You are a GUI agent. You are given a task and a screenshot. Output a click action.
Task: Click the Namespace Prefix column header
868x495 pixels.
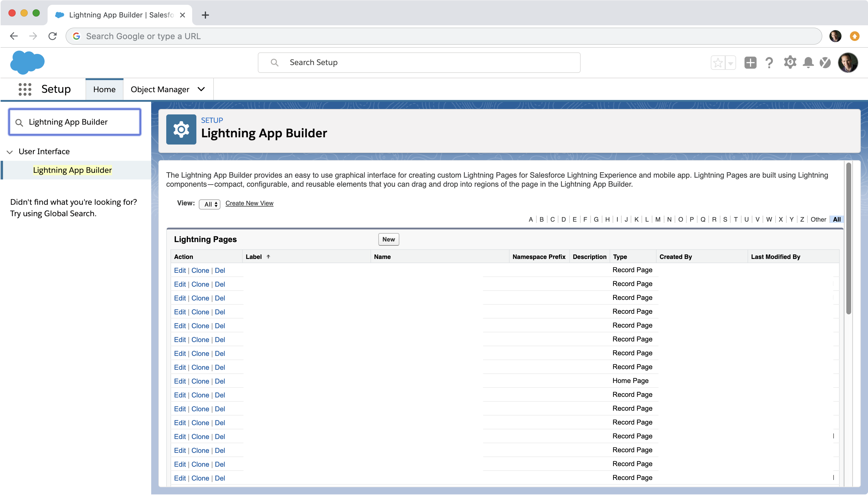[x=539, y=257]
